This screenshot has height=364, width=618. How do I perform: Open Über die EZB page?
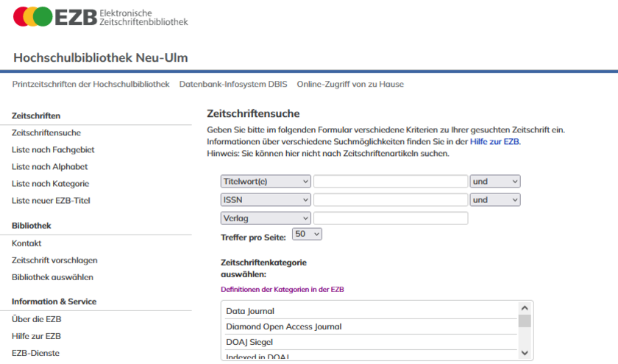[x=36, y=319]
